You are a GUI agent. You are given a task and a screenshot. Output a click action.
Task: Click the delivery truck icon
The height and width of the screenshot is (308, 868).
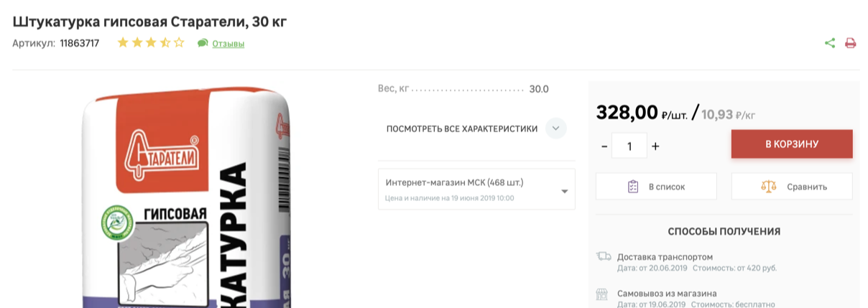coord(604,256)
